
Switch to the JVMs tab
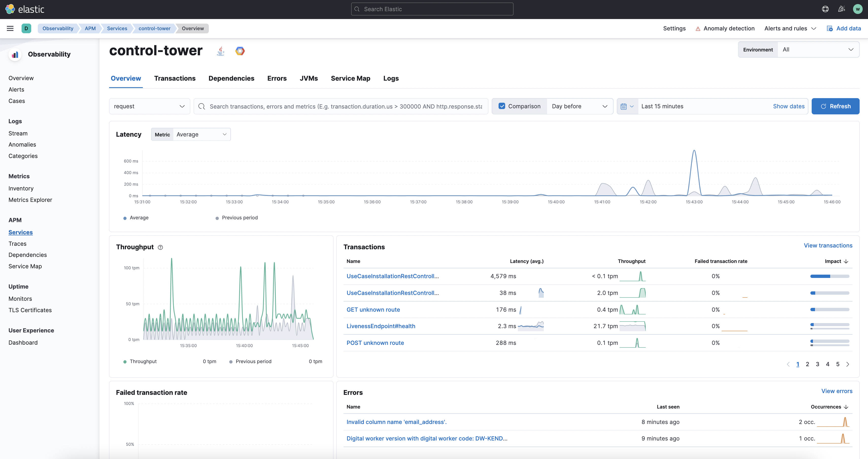click(309, 78)
